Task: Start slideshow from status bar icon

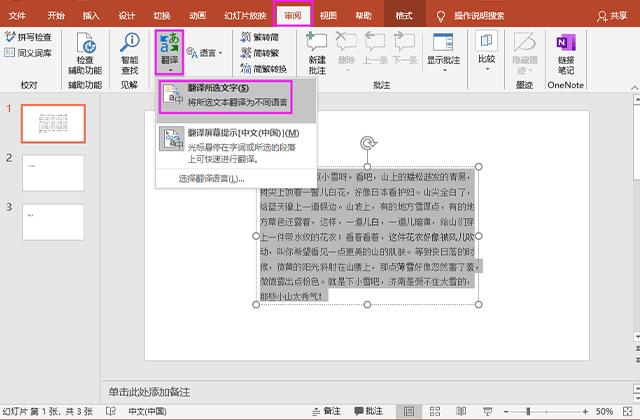Action: [487, 411]
